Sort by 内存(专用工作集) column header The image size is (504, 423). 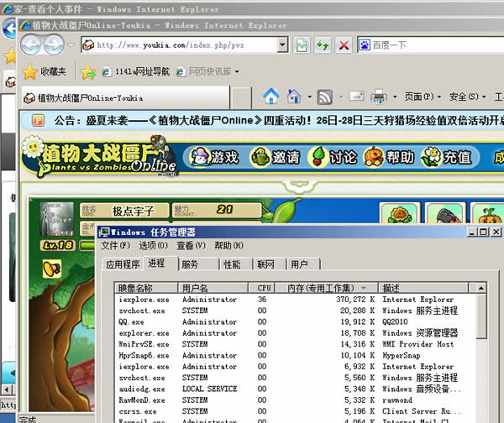click(x=326, y=288)
